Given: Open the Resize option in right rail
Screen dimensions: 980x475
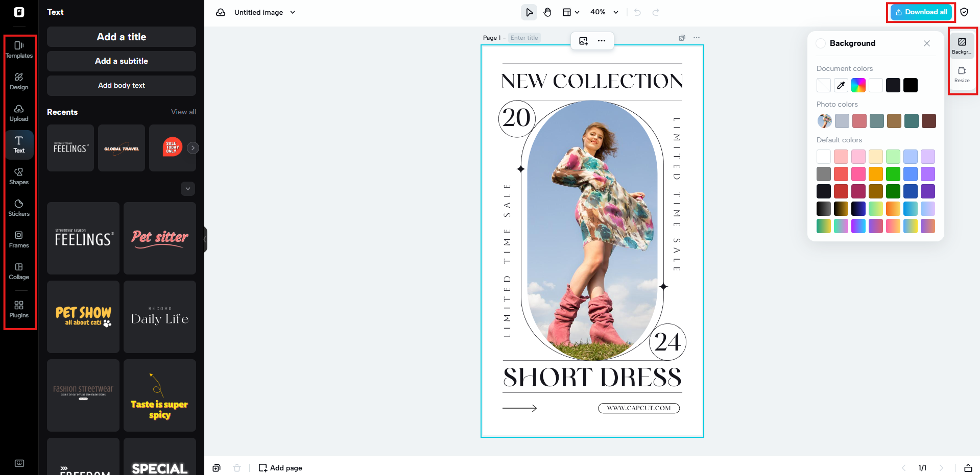Looking at the screenshot, I should [962, 74].
